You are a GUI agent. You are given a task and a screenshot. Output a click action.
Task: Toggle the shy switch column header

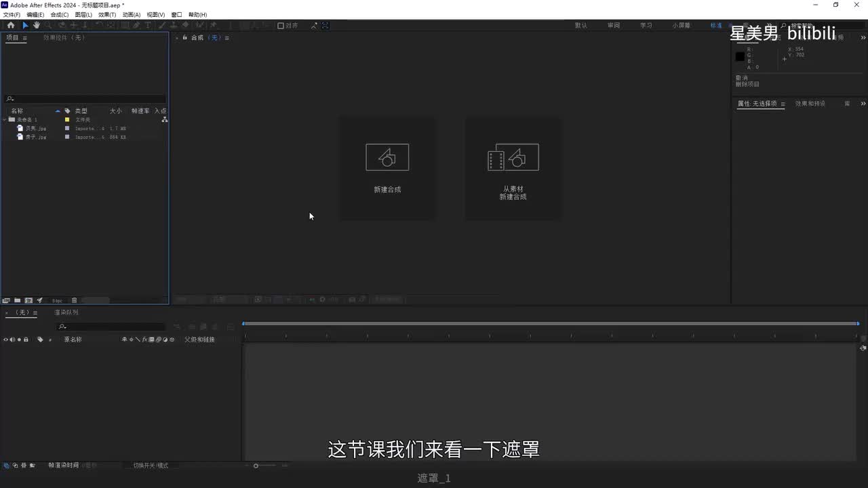tap(124, 340)
